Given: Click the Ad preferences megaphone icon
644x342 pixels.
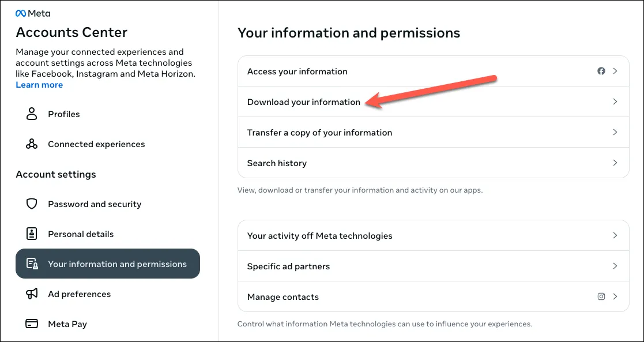Looking at the screenshot, I should click(32, 294).
